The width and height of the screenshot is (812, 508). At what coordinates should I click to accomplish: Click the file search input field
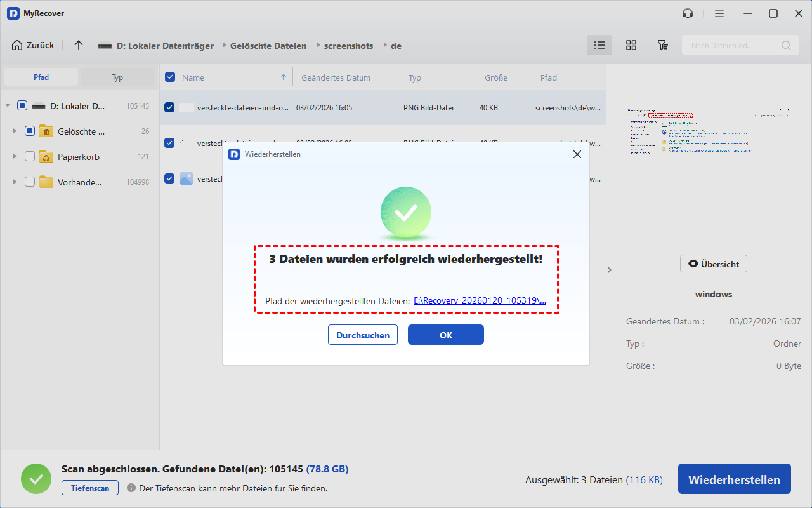pyautogui.click(x=733, y=45)
